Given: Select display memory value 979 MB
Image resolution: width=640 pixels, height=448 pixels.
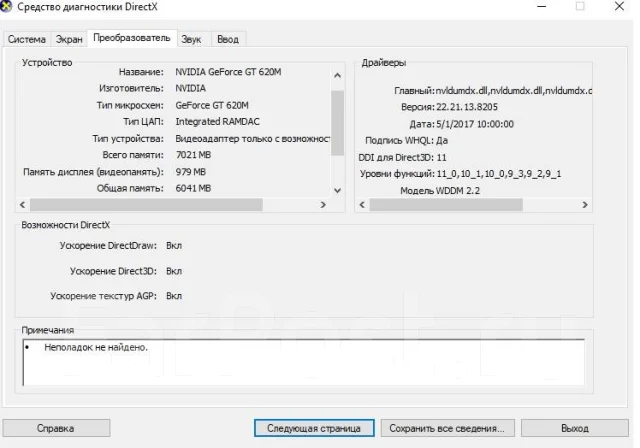Looking at the screenshot, I should click(191, 172).
